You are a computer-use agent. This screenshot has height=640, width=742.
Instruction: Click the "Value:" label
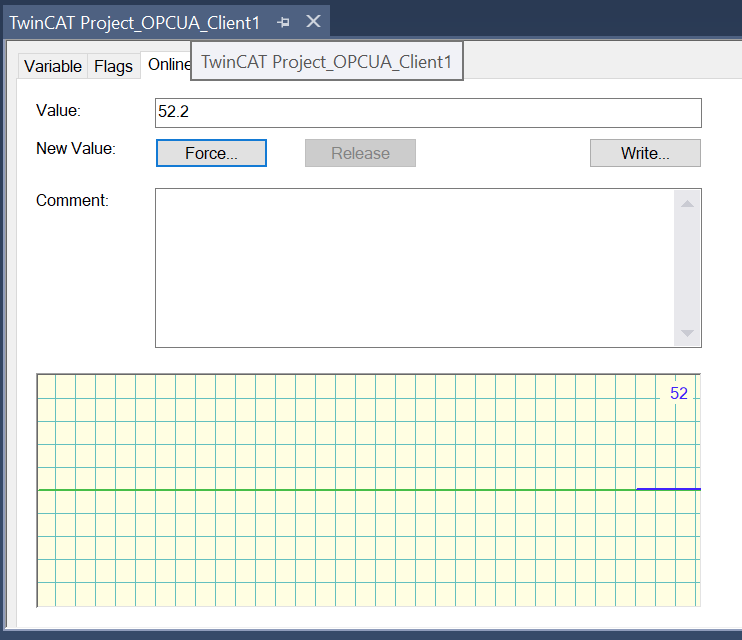click(58, 110)
